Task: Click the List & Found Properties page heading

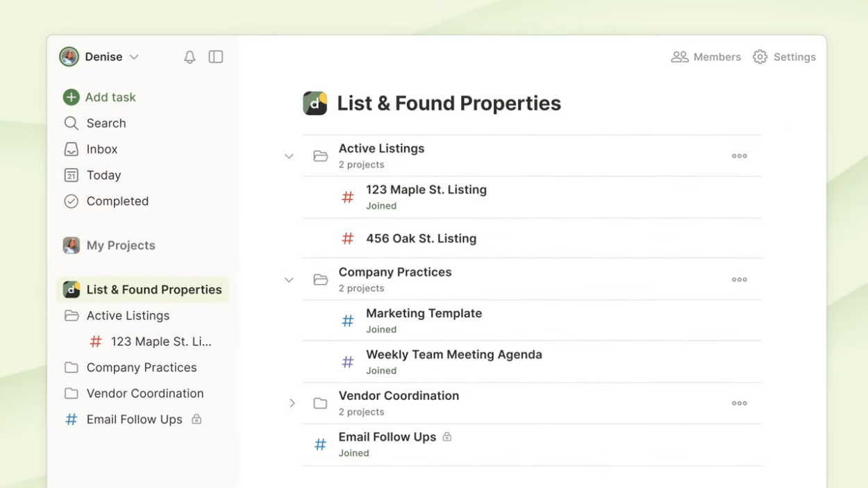Action: 449,103
